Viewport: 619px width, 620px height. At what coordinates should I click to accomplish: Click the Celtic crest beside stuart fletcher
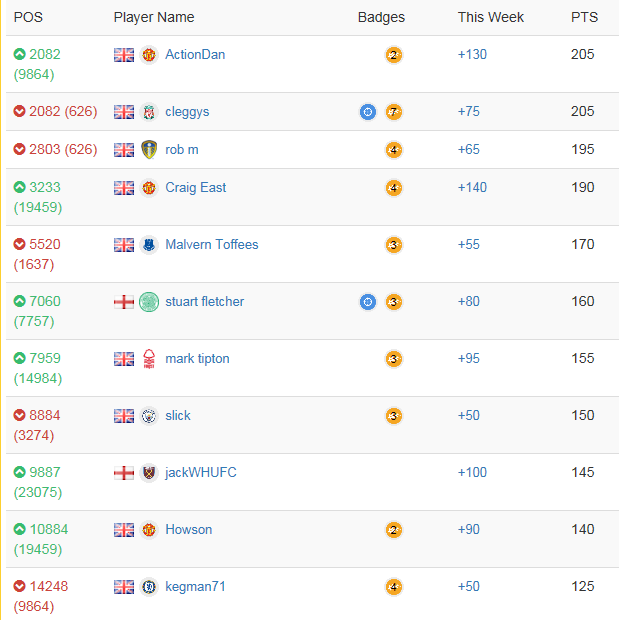(149, 302)
